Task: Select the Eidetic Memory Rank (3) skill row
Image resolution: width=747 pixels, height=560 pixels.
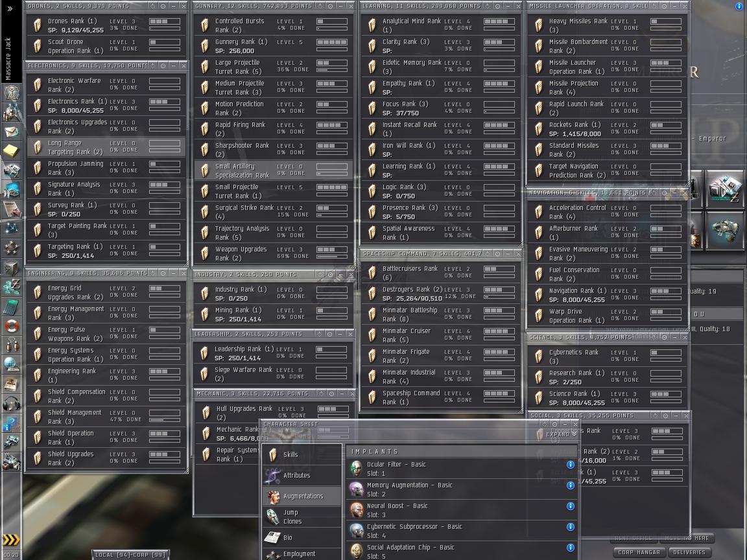Action: (440, 67)
